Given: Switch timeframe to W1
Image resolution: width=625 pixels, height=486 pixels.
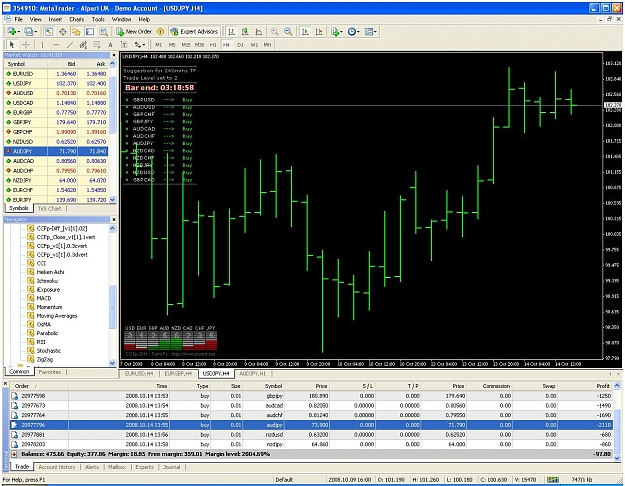Looking at the screenshot, I should (x=254, y=45).
